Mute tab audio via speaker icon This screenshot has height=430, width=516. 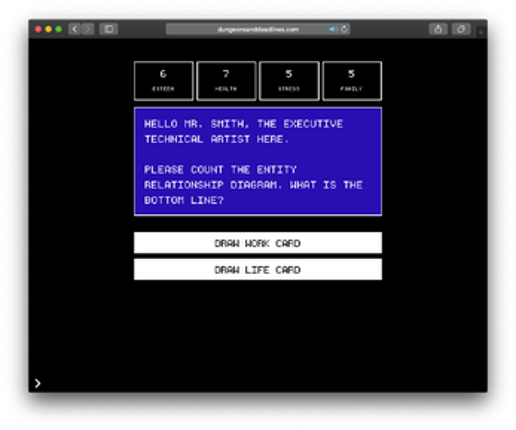[x=333, y=29]
